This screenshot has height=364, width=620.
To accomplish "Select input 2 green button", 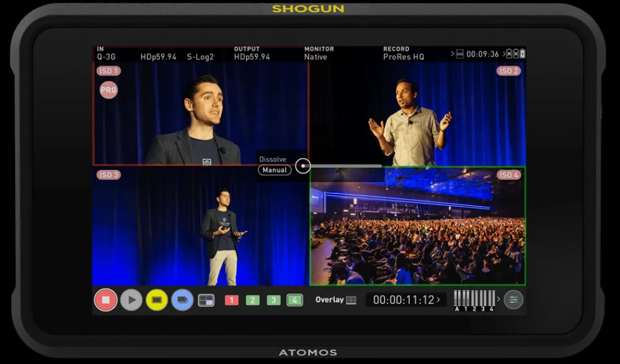I will pos(253,300).
